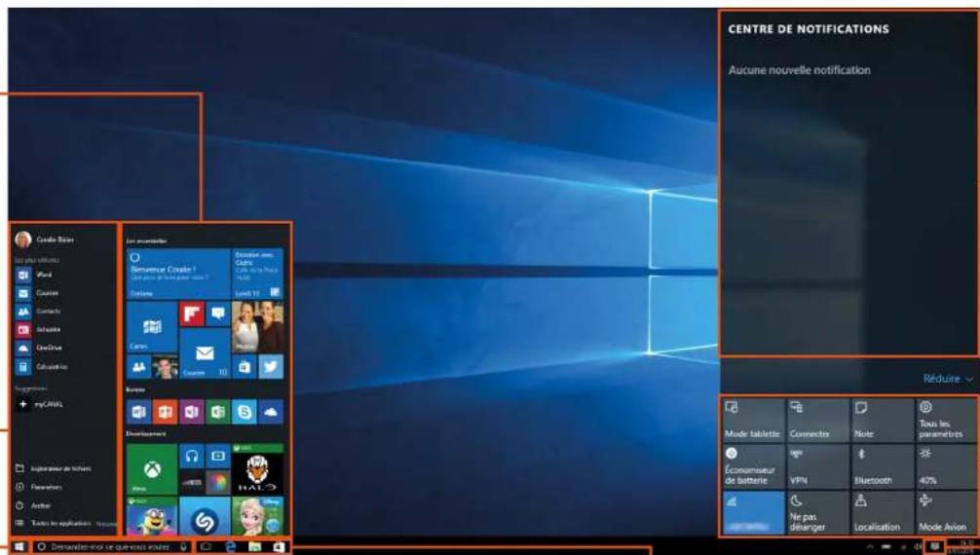Collapse quick actions with Réduire

[x=948, y=379]
